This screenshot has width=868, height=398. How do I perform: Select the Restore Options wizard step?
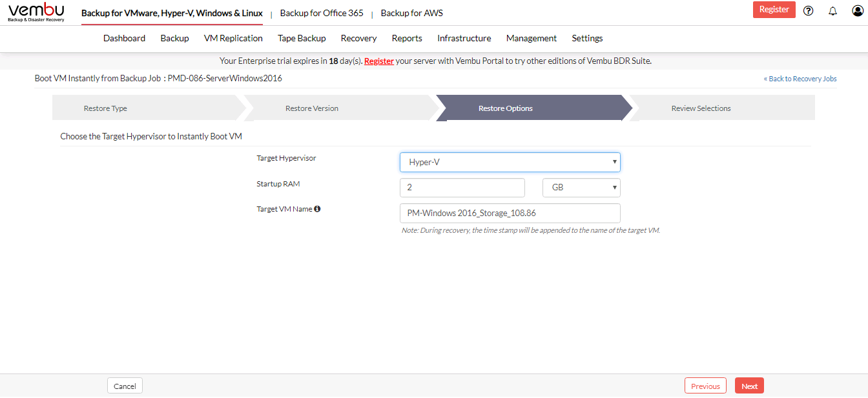pos(533,108)
